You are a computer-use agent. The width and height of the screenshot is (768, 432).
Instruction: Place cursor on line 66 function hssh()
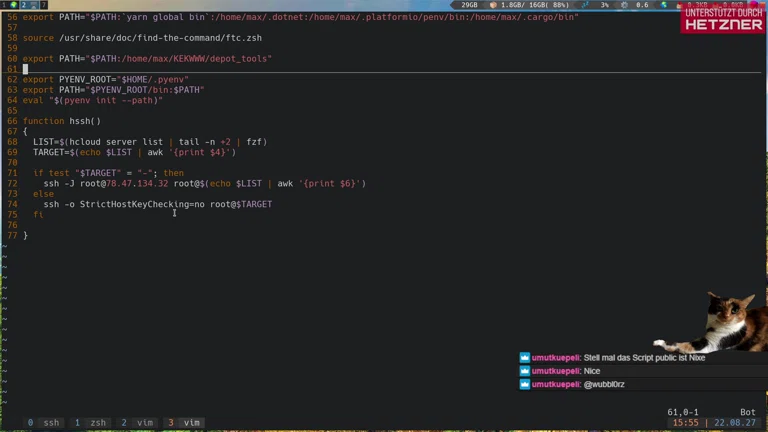[62, 121]
